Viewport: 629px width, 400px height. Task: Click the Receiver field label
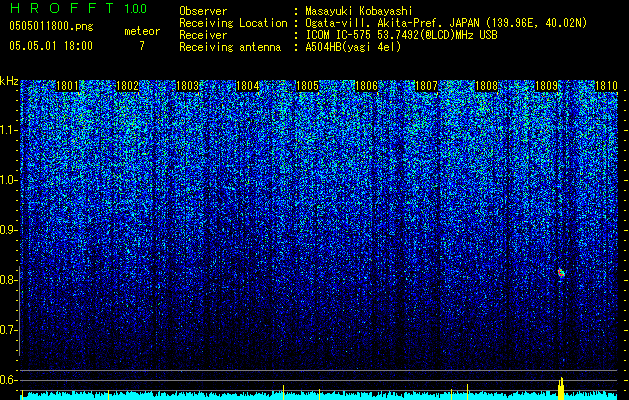pyautogui.click(x=203, y=35)
